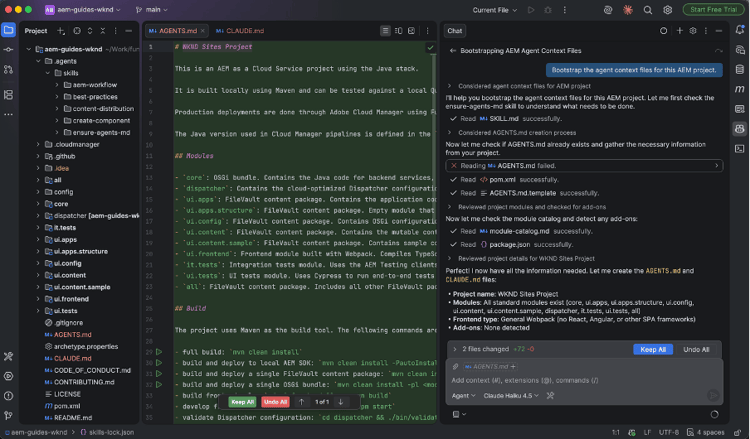Expand the .cloudmanager folder
This screenshot has height=439, width=750.
tap(38, 144)
